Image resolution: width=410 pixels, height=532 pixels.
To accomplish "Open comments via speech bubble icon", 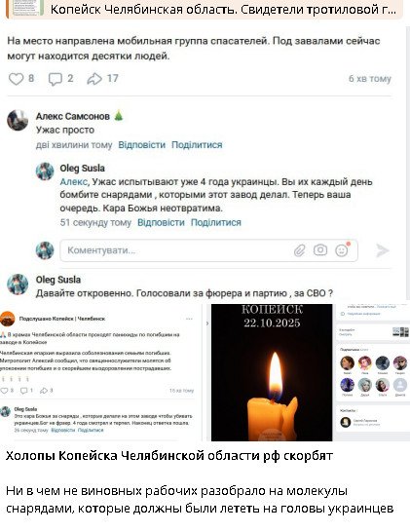I will [x=55, y=79].
